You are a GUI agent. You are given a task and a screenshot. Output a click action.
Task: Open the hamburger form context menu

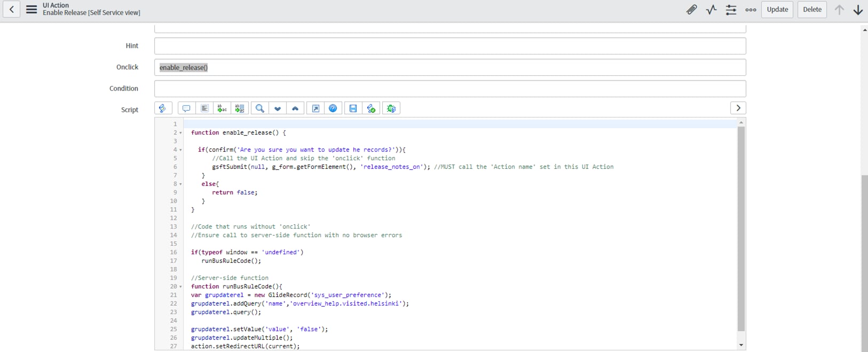tap(31, 10)
